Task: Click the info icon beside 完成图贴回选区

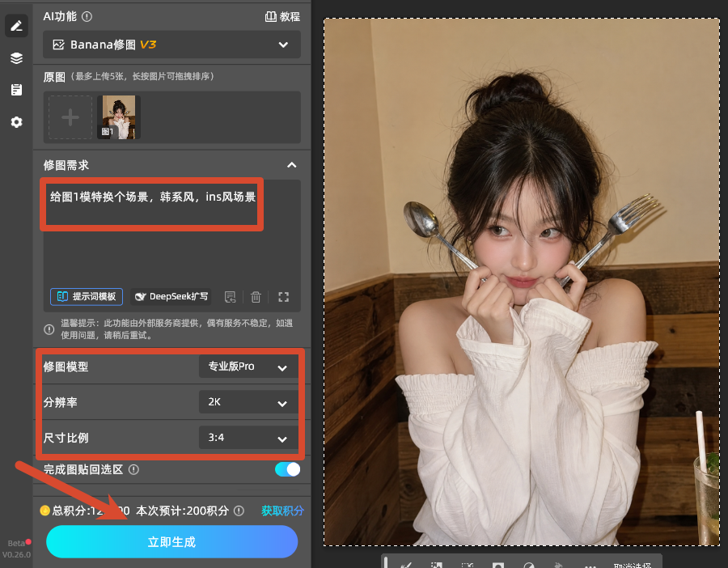Action: pos(133,469)
